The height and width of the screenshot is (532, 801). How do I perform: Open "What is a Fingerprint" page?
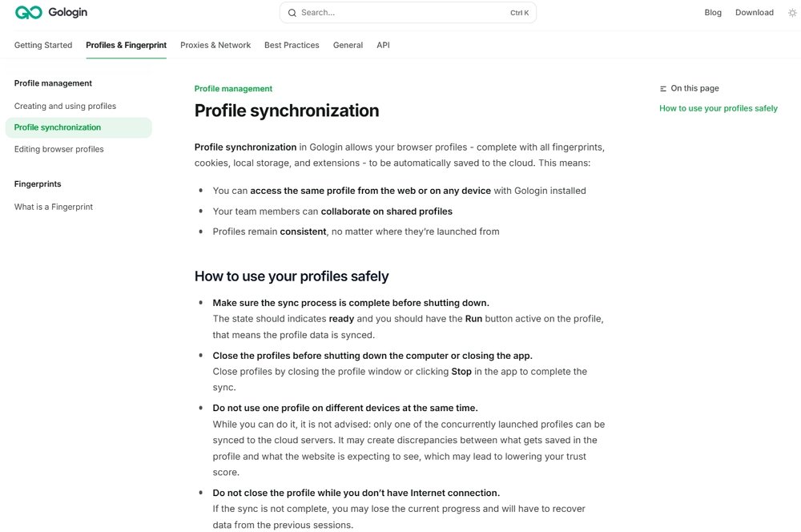click(x=53, y=206)
